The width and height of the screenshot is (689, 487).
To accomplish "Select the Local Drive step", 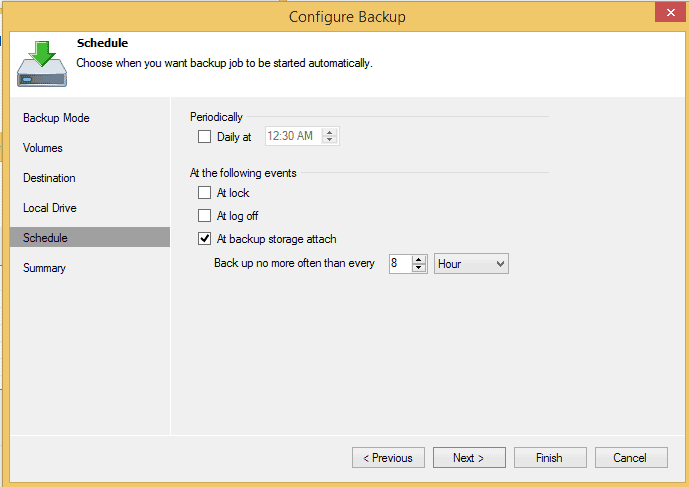I will [x=50, y=207].
